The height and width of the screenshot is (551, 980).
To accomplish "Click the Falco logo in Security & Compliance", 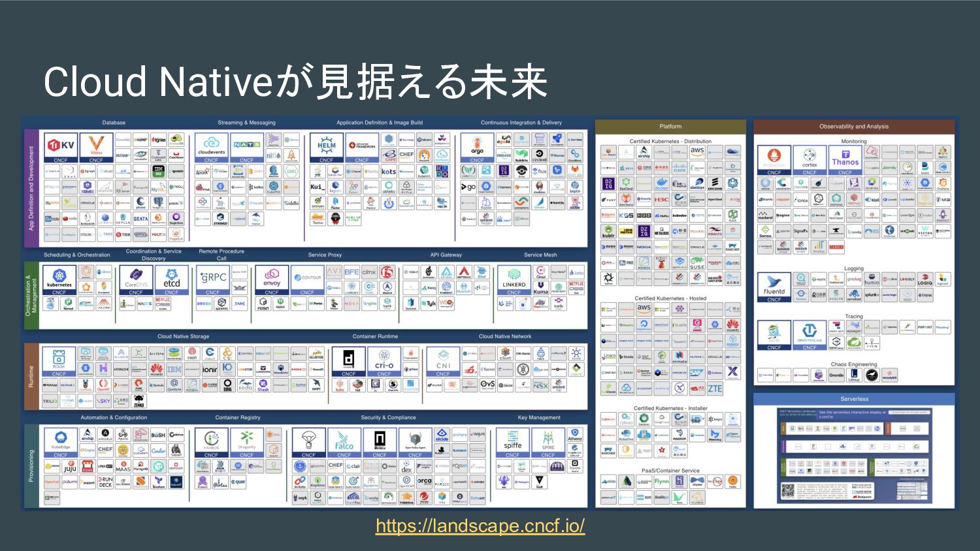I will click(x=344, y=443).
